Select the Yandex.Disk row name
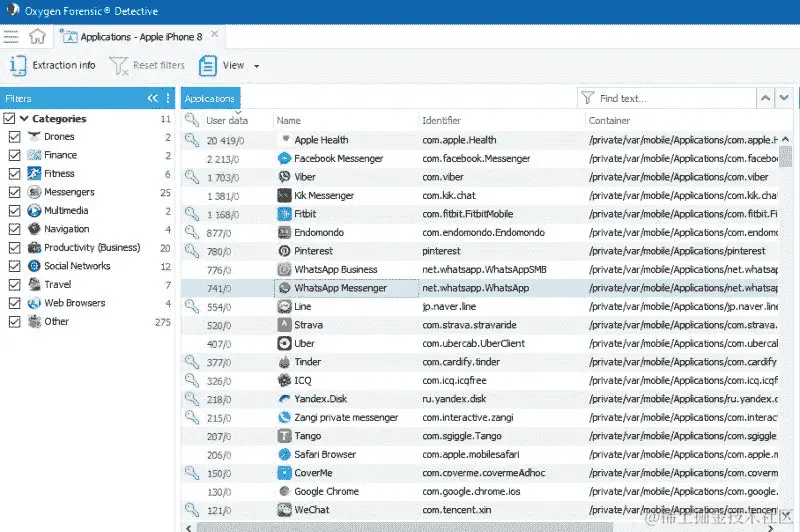Screen dimensions: 800x532 tap(320, 399)
